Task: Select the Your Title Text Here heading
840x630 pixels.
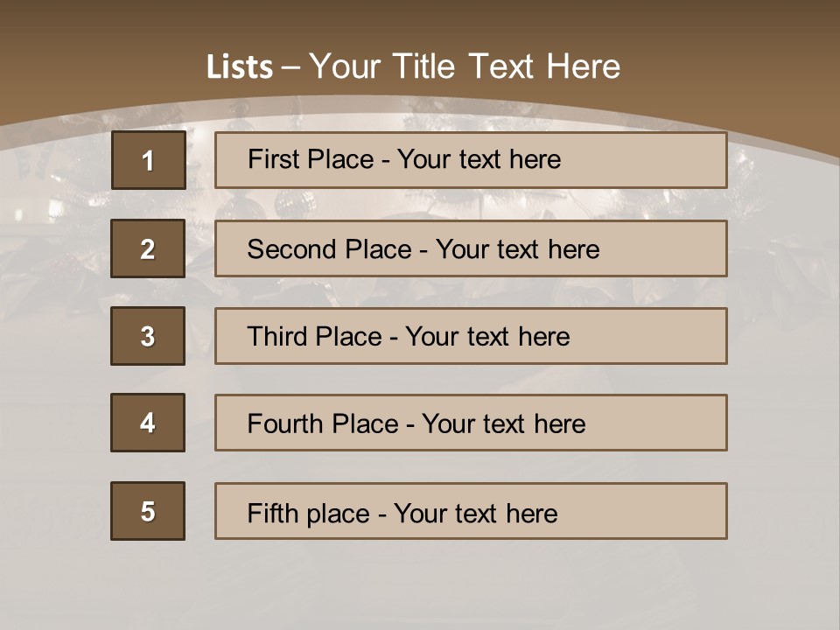Action: (465, 66)
